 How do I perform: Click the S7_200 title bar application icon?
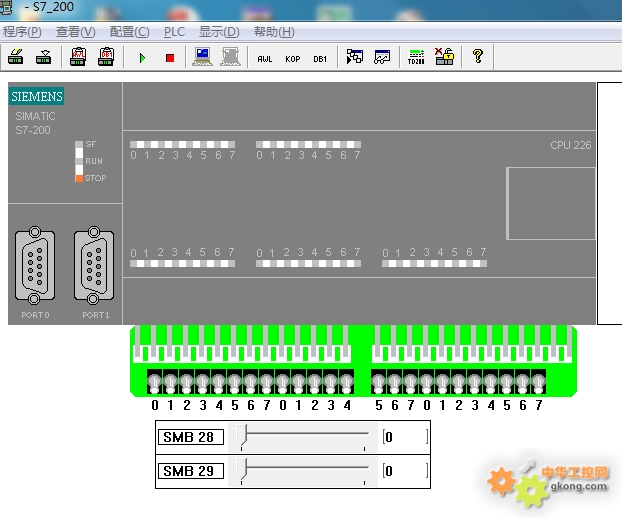6,7
